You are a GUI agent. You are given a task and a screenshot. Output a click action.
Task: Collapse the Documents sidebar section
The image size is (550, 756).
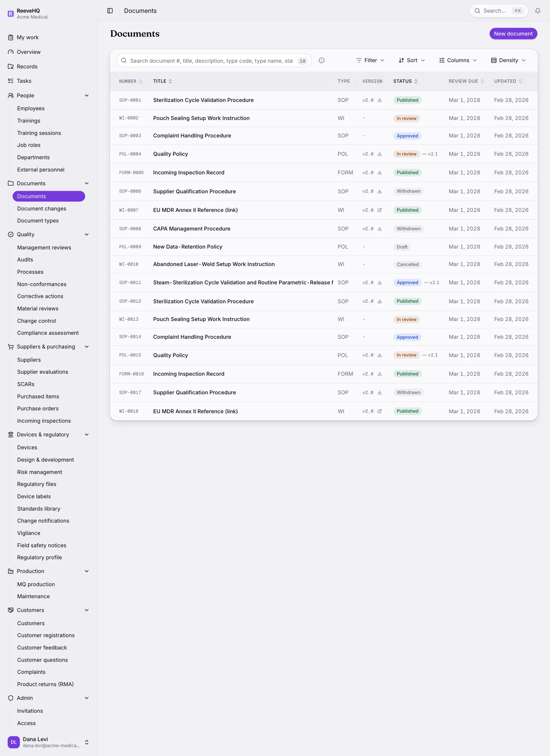(x=87, y=183)
